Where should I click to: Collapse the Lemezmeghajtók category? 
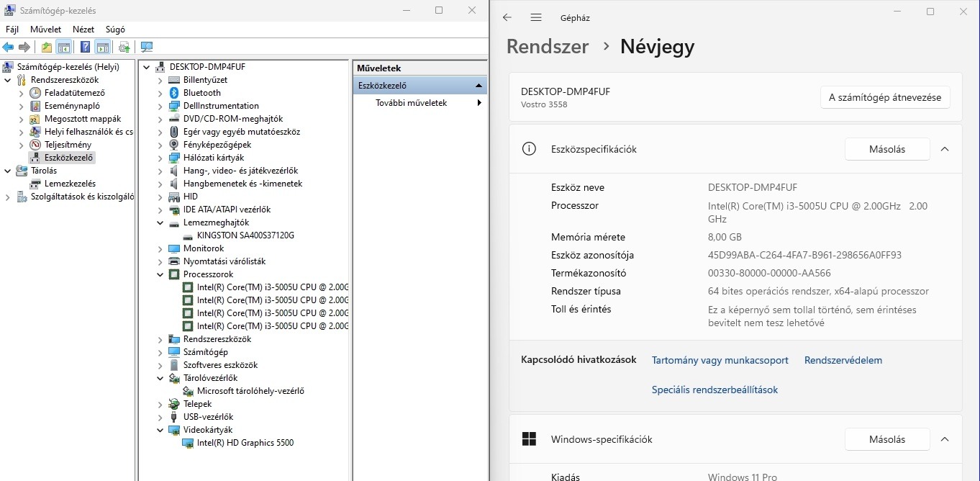point(160,222)
